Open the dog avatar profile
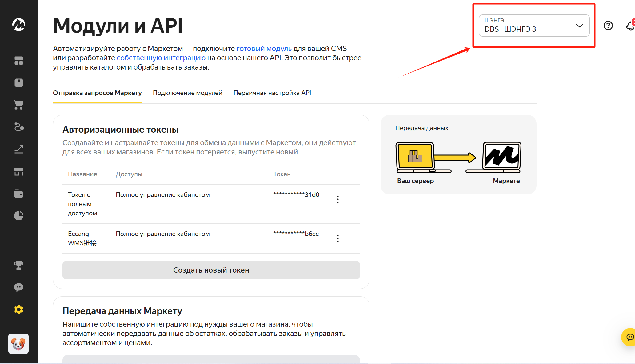This screenshot has width=635, height=364. coord(18,344)
